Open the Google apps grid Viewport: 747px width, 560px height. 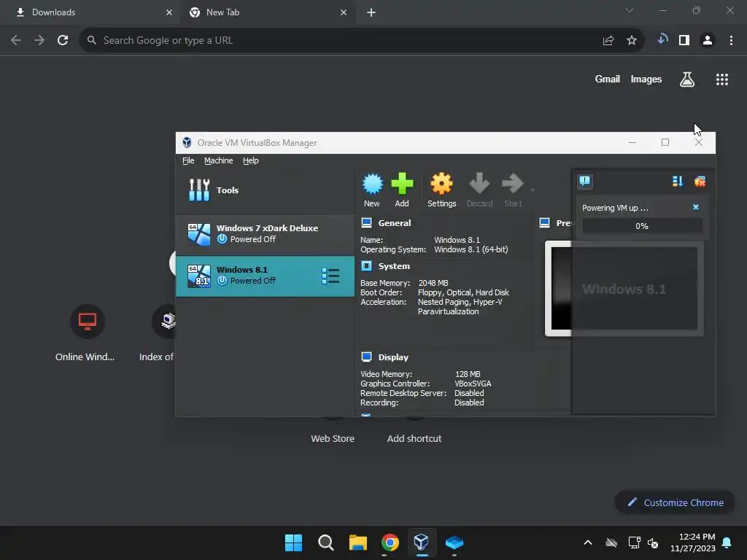[x=722, y=79]
